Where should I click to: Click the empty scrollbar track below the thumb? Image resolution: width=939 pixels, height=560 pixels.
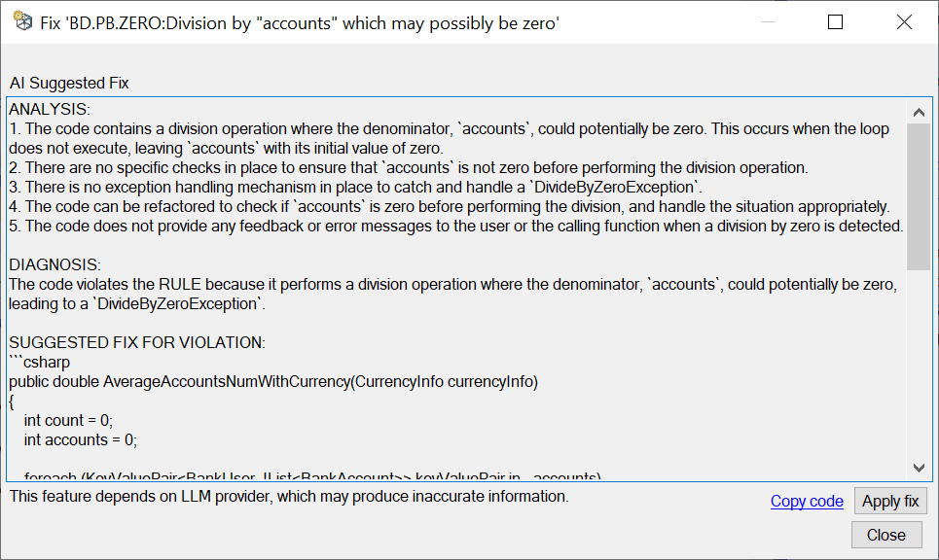919,363
